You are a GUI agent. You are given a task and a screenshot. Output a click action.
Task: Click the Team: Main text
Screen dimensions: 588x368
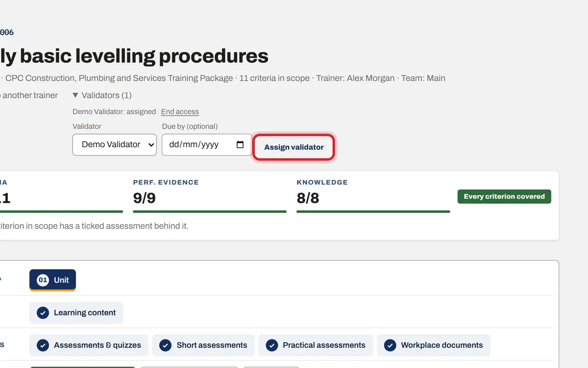423,78
